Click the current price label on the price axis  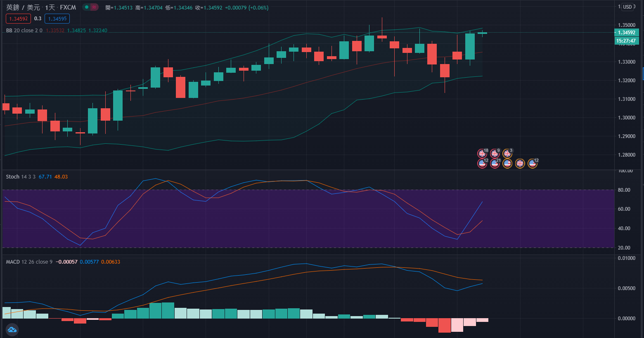coord(626,33)
